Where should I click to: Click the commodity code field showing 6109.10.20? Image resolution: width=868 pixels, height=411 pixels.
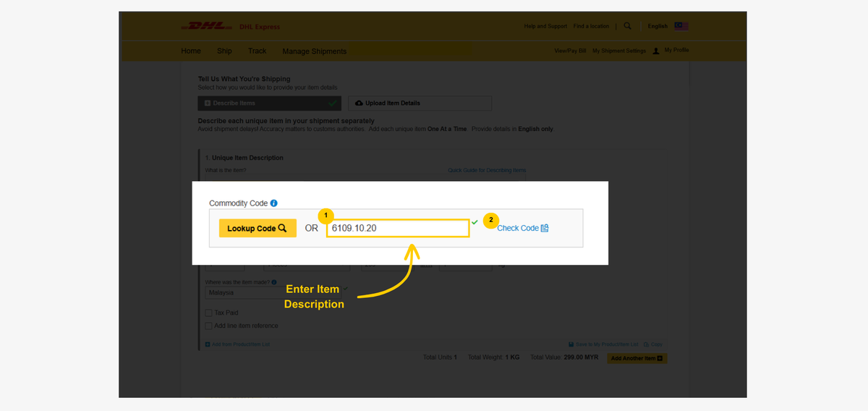pyautogui.click(x=398, y=228)
